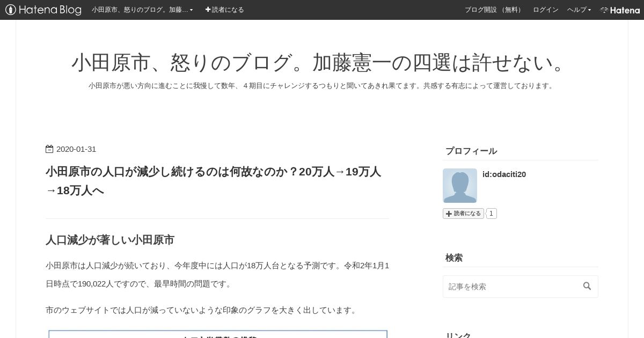The height and width of the screenshot is (338, 644).
Task: Open the Hatena Blog logo link
Action: (x=43, y=10)
